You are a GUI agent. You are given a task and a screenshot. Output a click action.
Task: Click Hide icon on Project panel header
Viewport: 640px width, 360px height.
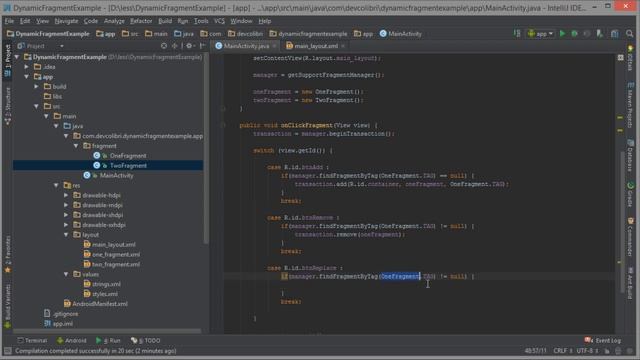click(202, 46)
